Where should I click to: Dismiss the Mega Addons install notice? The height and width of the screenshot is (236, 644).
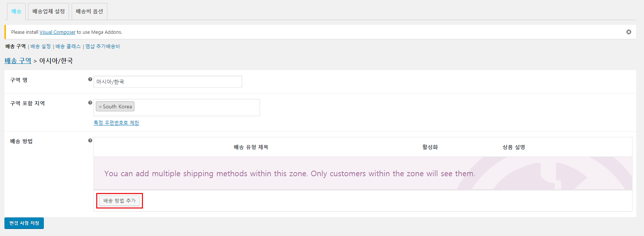click(x=629, y=32)
